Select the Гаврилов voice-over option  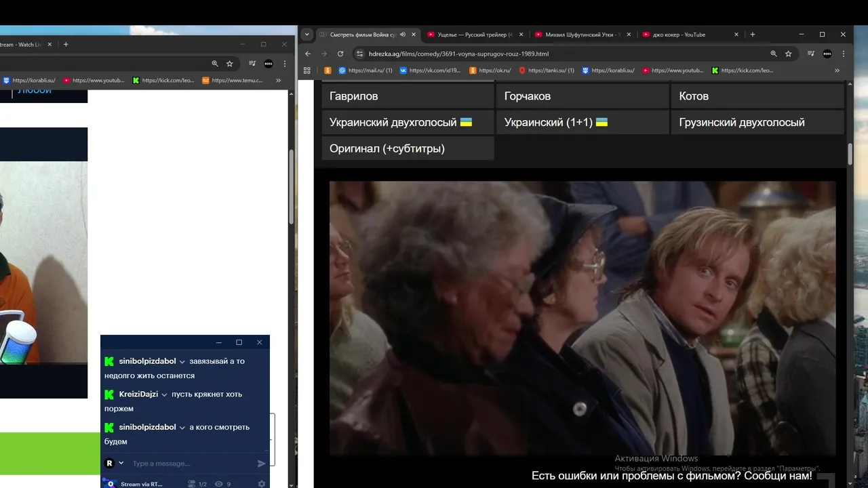(408, 96)
